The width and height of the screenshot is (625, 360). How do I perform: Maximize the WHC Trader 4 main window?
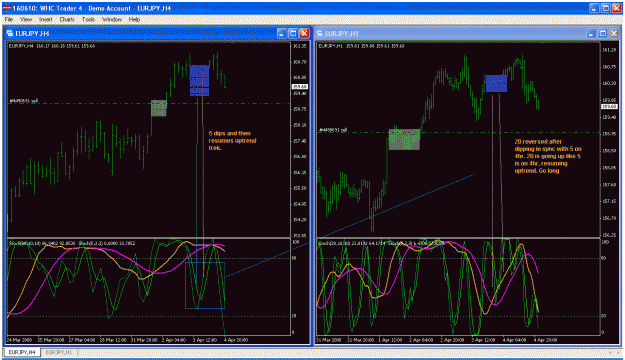tap(605, 8)
